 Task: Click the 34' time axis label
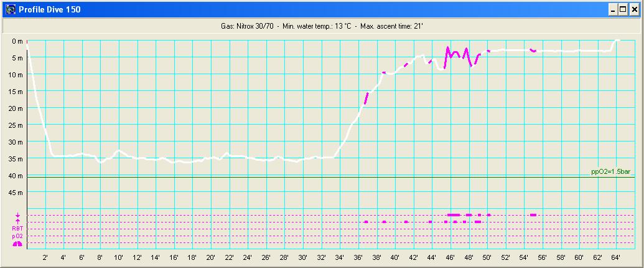[340, 257]
